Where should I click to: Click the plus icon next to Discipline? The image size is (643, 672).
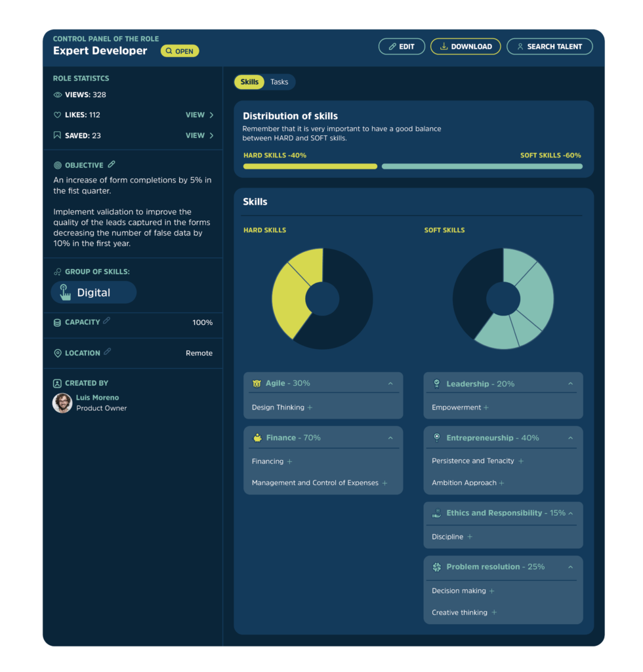pyautogui.click(x=470, y=537)
